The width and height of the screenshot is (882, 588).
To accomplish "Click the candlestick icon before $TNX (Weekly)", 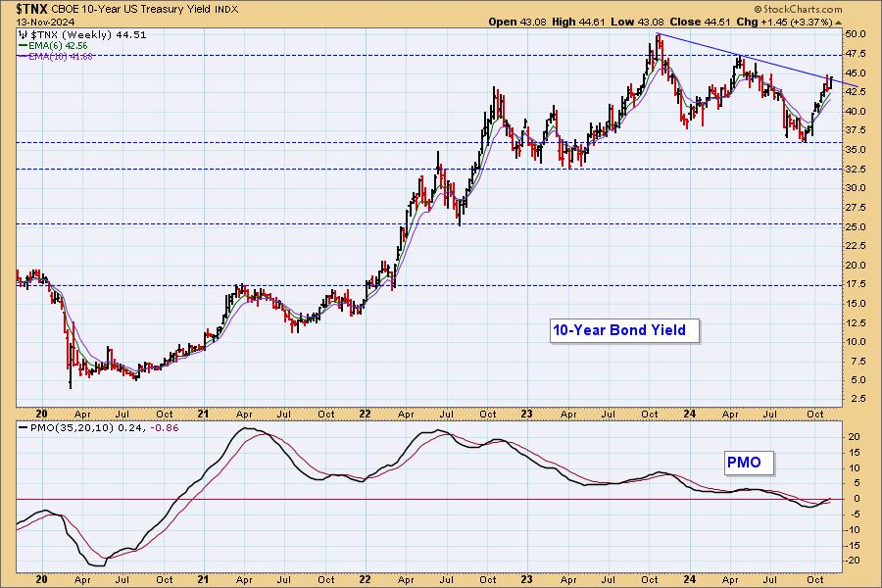I will point(24,35).
